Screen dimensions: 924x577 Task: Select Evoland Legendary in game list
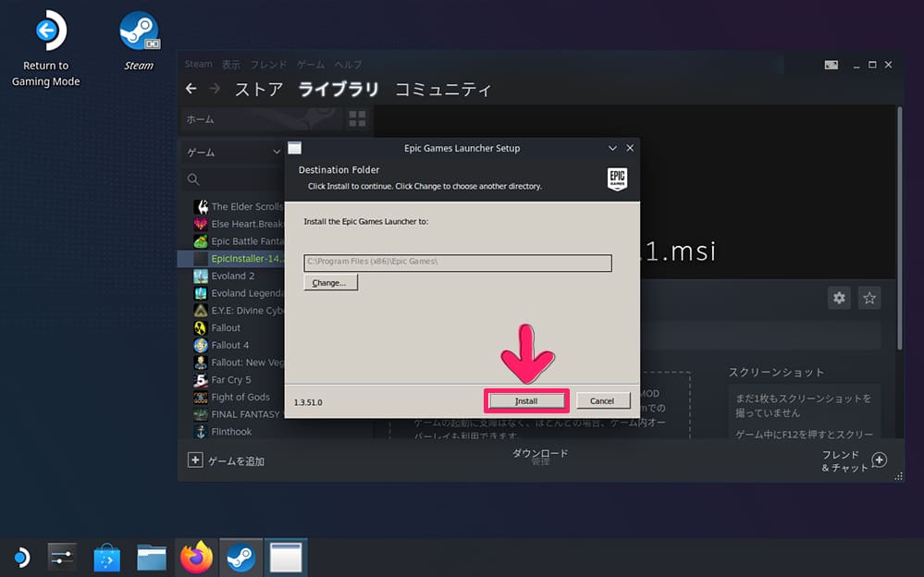pyautogui.click(x=247, y=293)
